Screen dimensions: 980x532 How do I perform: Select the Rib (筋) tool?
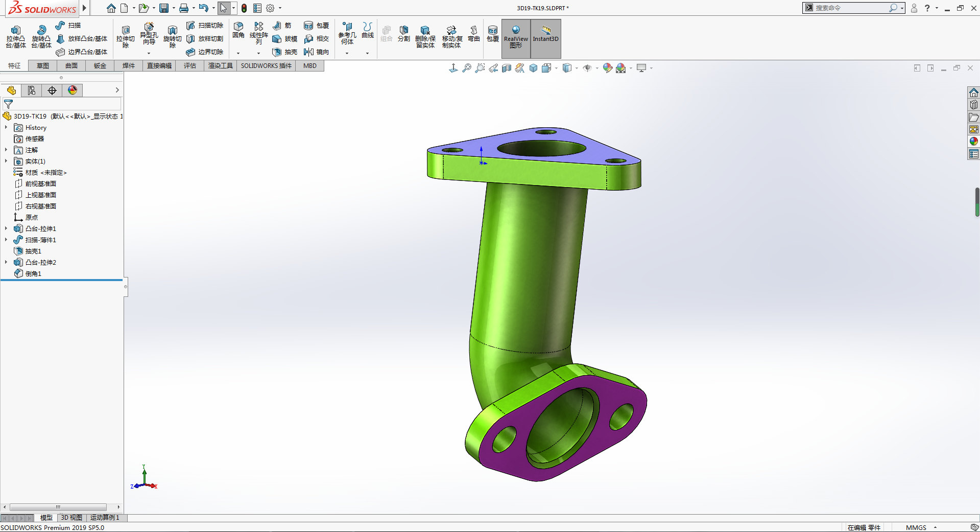coord(282,26)
